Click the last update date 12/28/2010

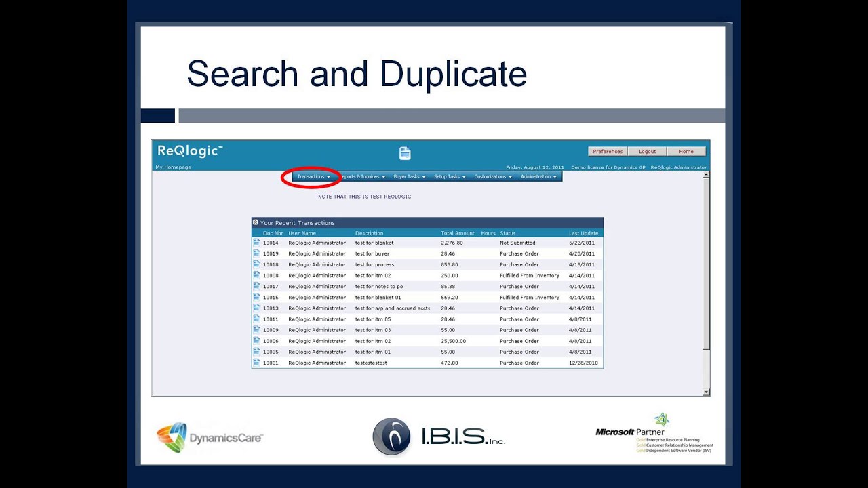point(583,363)
